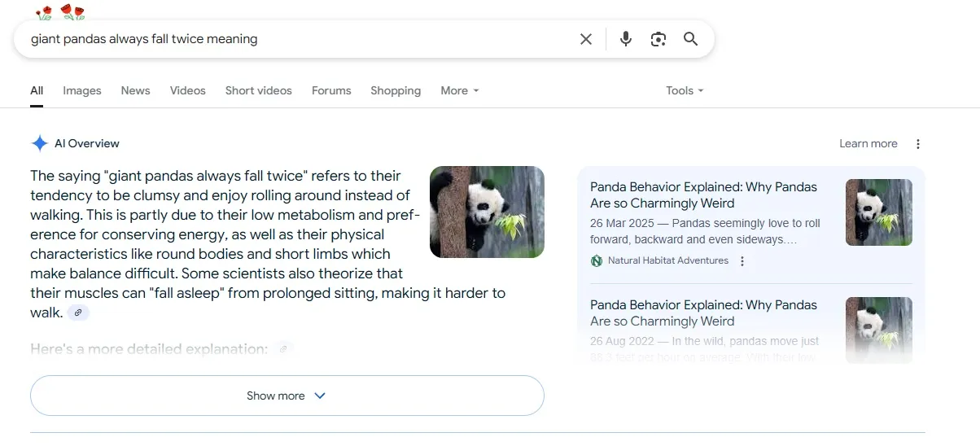Open the Forums results tab
980x446 pixels.
tap(331, 91)
